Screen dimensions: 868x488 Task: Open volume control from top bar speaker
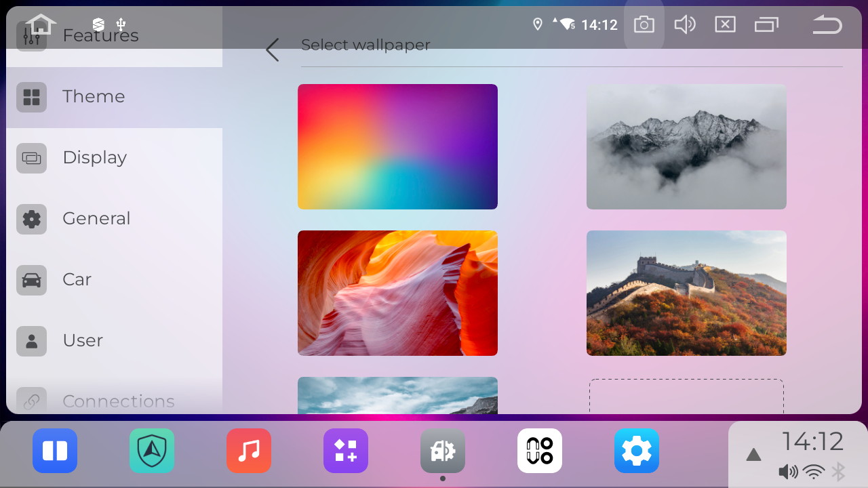(685, 25)
